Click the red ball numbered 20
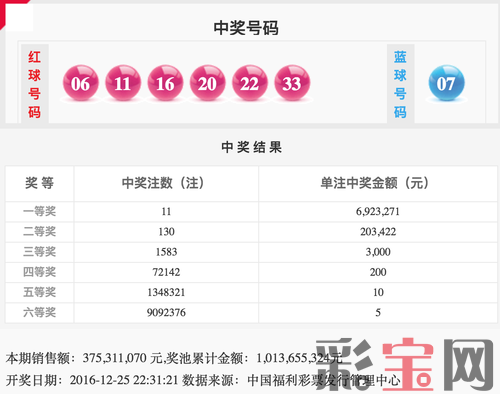Image resolution: width=500 pixels, height=394 pixels. 208,83
